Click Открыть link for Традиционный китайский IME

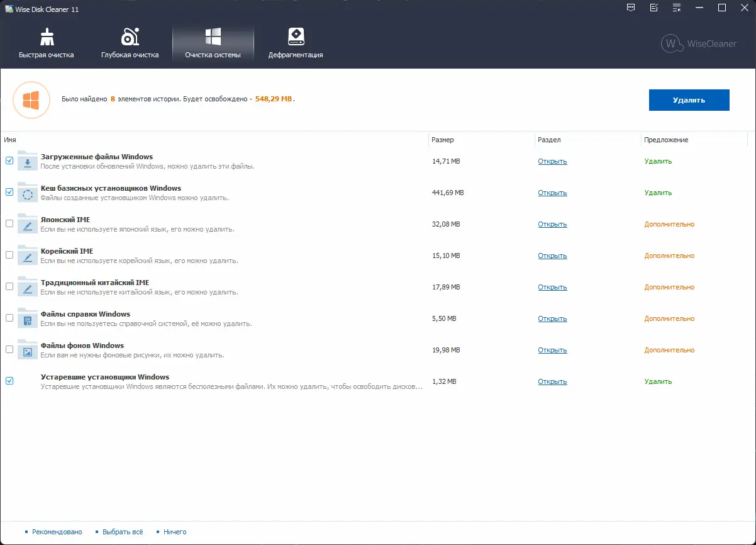(552, 287)
